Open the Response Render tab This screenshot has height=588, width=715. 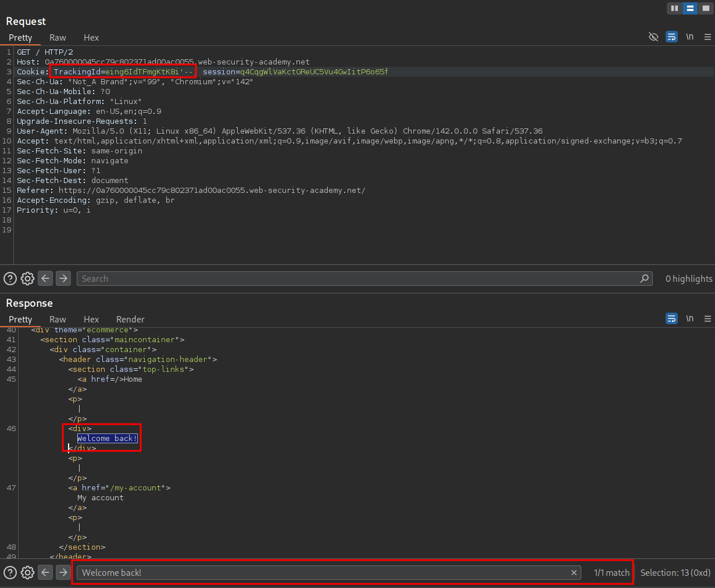130,320
